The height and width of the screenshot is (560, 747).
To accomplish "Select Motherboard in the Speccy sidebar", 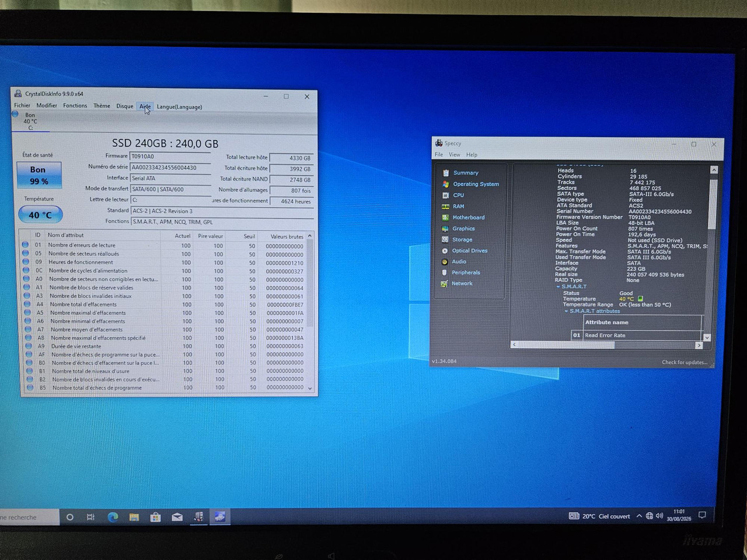I will pos(468,218).
